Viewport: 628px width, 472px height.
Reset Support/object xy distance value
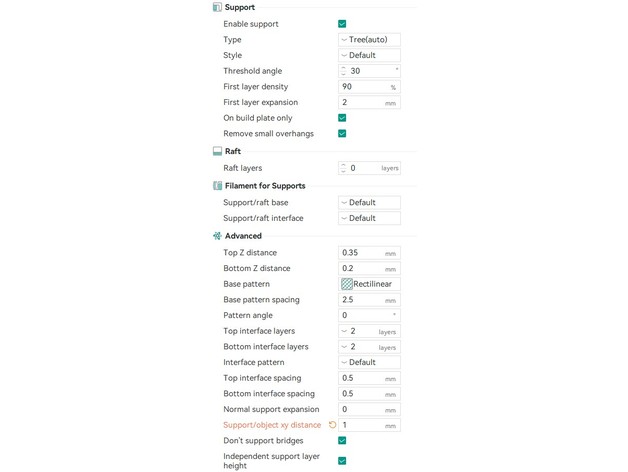click(x=333, y=425)
